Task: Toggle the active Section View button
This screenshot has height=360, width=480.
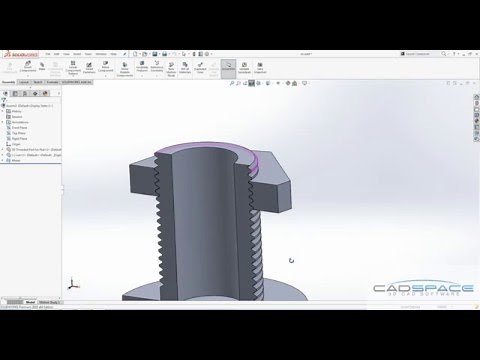Action: click(x=252, y=83)
